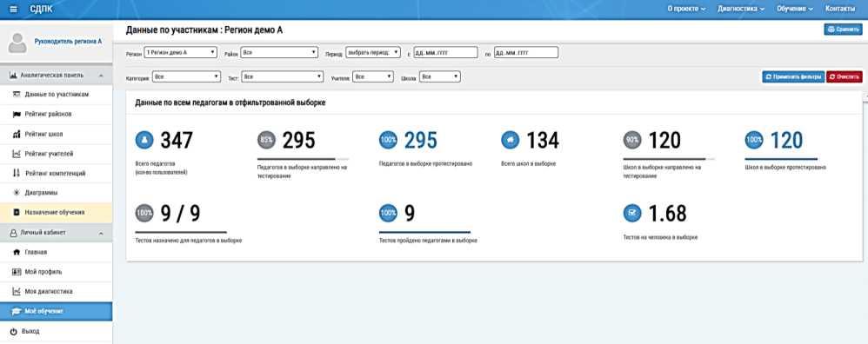Open the Период выбрать период dropdown
This screenshot has height=344, width=868.
coord(372,52)
